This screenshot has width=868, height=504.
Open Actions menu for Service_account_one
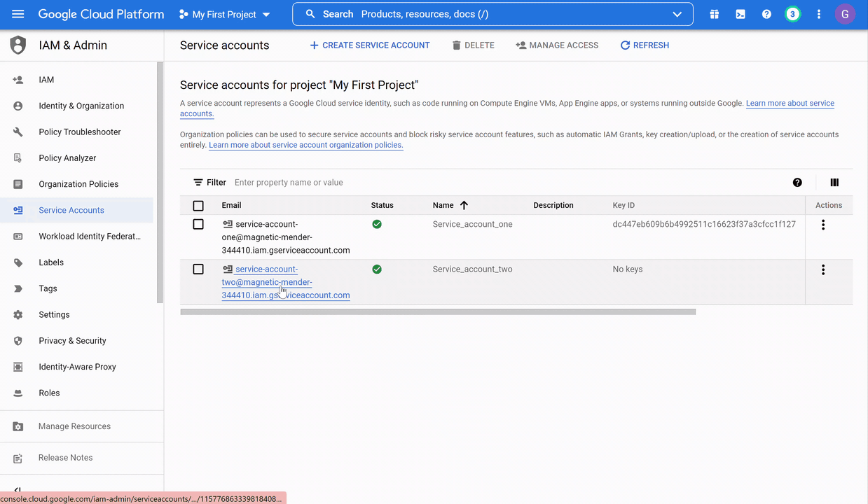pyautogui.click(x=823, y=225)
